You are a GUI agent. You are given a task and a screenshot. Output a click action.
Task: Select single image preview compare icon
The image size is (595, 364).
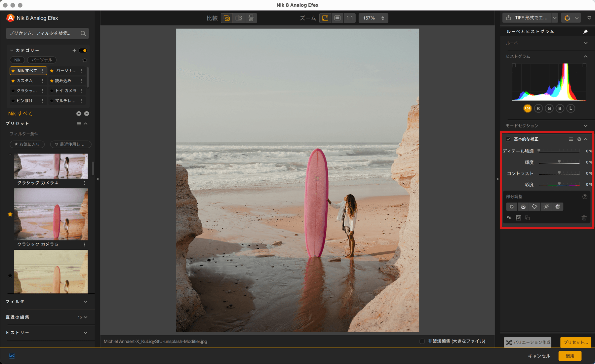[227, 18]
